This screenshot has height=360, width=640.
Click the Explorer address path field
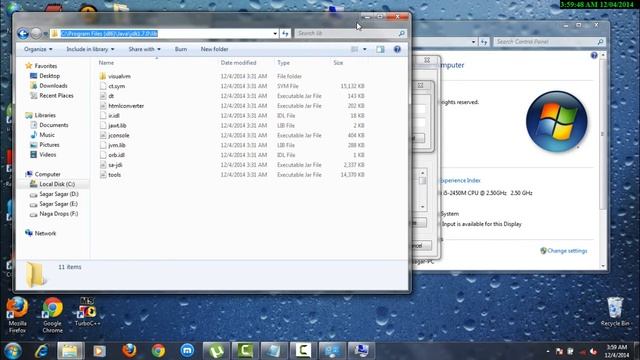[x=164, y=33]
